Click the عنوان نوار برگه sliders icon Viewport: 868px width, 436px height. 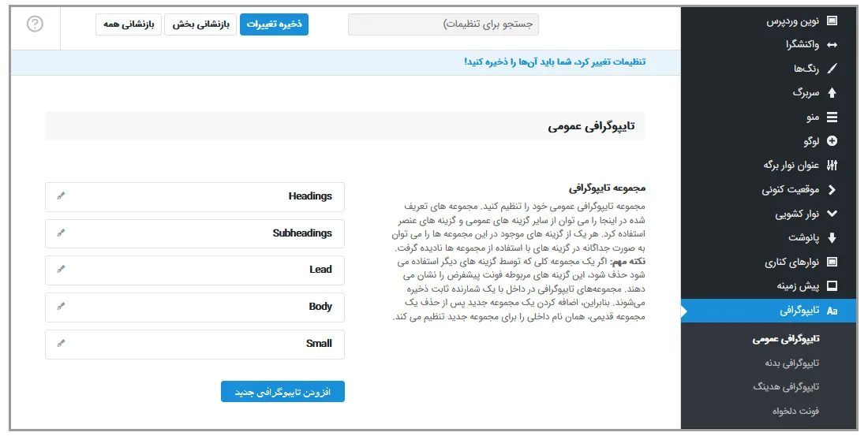pyautogui.click(x=832, y=165)
